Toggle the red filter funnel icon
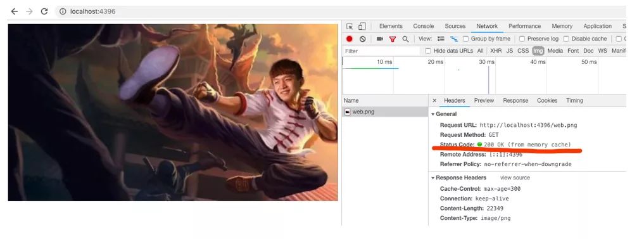644x239 pixels. coord(393,39)
